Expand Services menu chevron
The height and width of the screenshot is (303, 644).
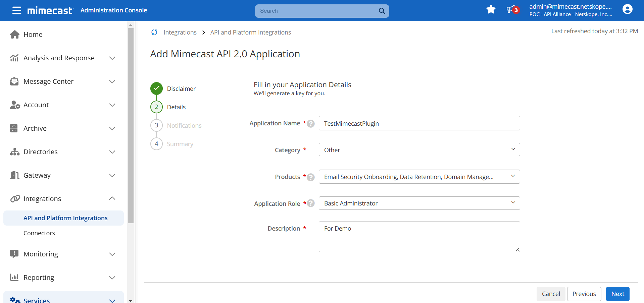[x=112, y=300]
